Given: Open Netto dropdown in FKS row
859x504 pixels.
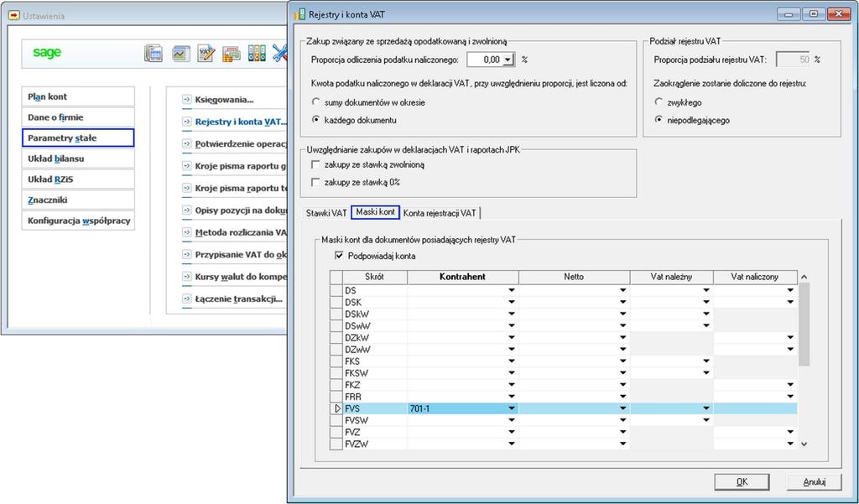Looking at the screenshot, I should click(x=623, y=361).
